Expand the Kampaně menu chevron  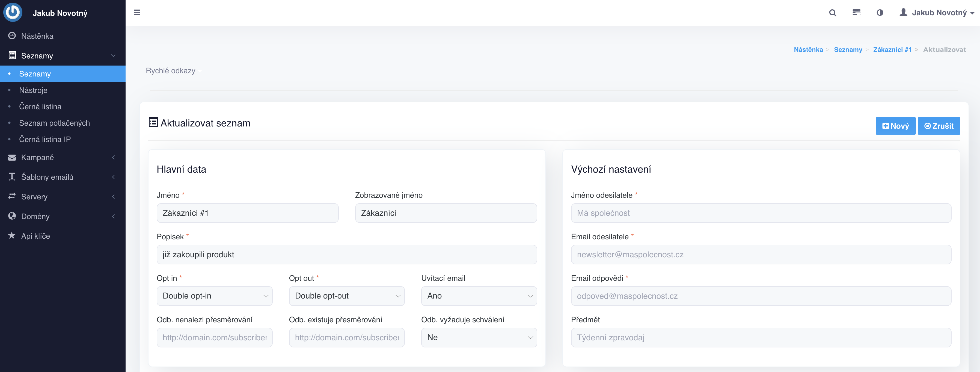pos(113,157)
